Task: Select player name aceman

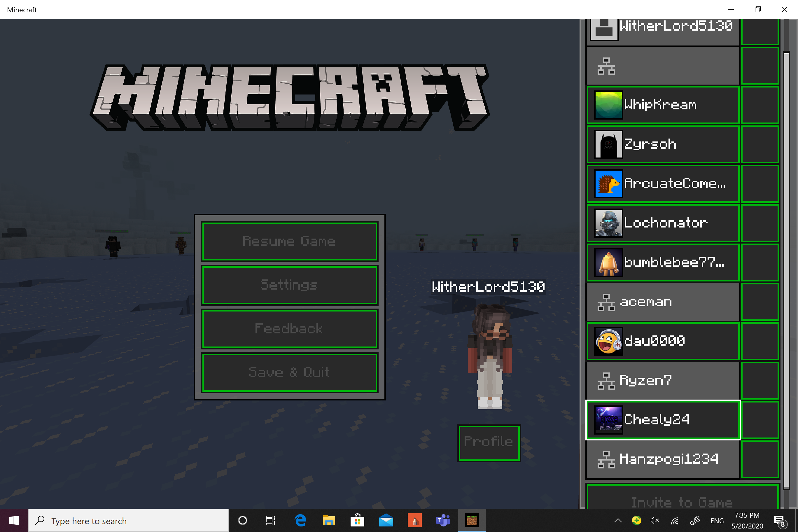Action: tap(646, 302)
